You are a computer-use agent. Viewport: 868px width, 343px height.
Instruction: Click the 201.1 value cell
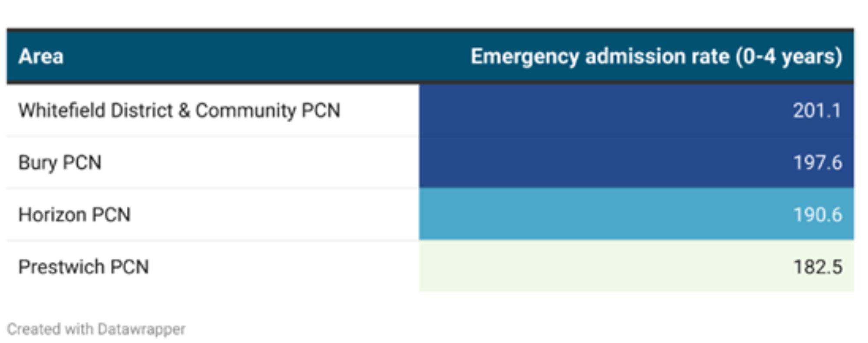click(x=636, y=110)
